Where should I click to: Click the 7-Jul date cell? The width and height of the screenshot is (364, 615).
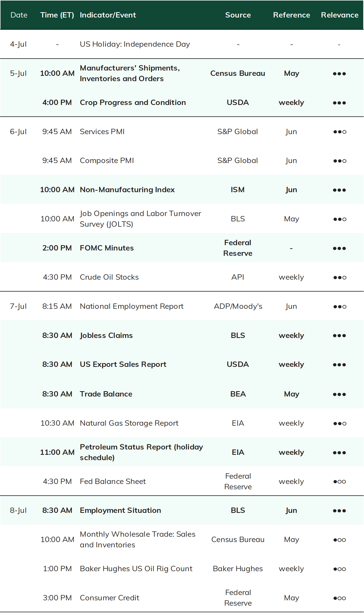[18, 306]
